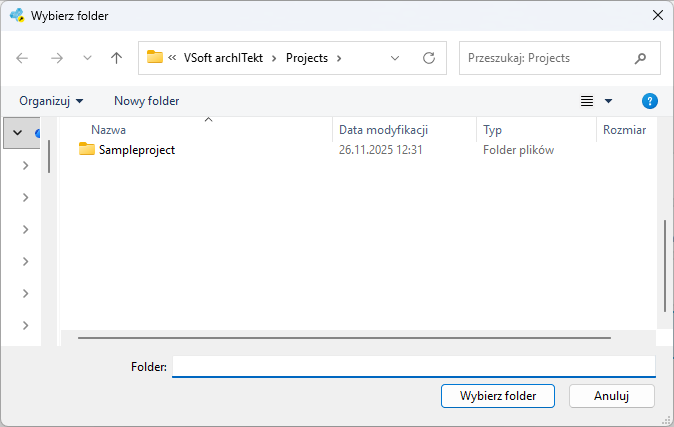
Task: Click the Wybierz folder button
Action: tap(498, 396)
